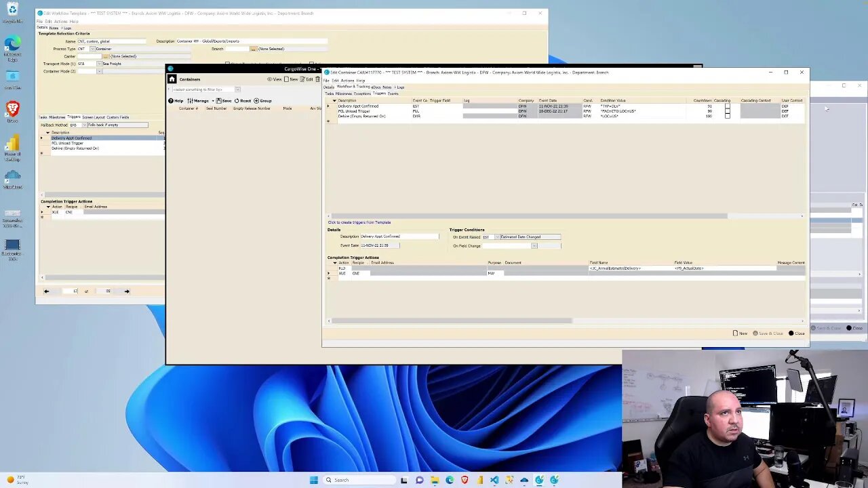Open File Explorer from the taskbar
The height and width of the screenshot is (488, 868).
tap(435, 480)
